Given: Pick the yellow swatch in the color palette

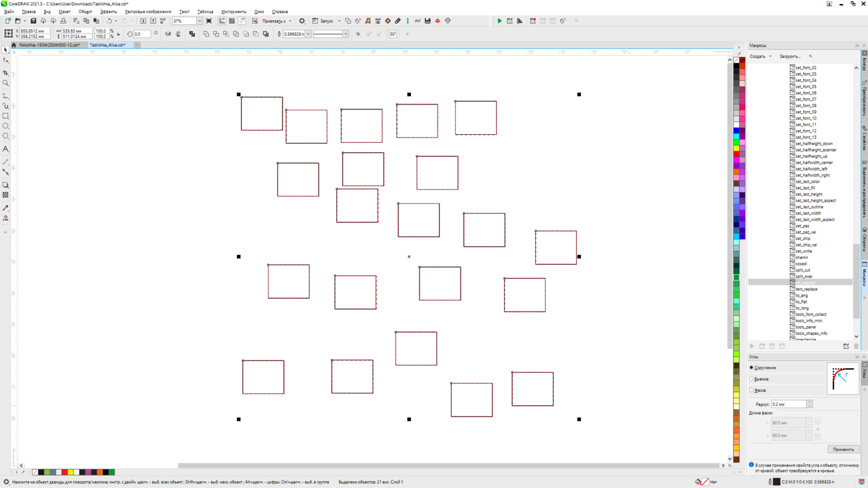Looking at the screenshot, I should tap(737, 149).
